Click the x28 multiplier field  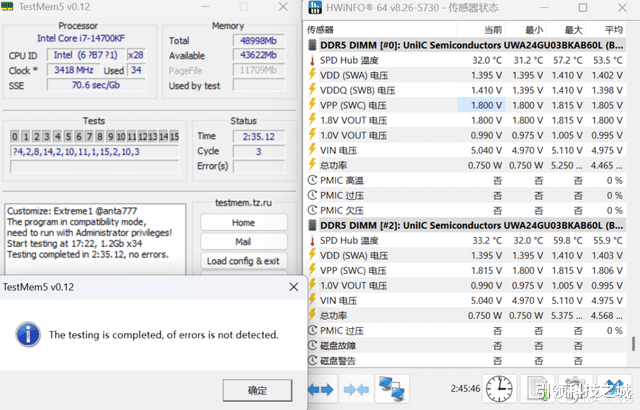(136, 55)
